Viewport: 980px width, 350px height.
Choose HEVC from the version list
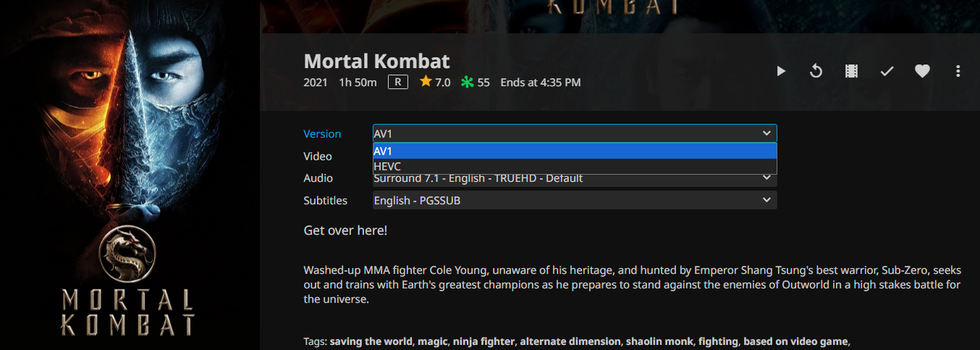(x=574, y=167)
